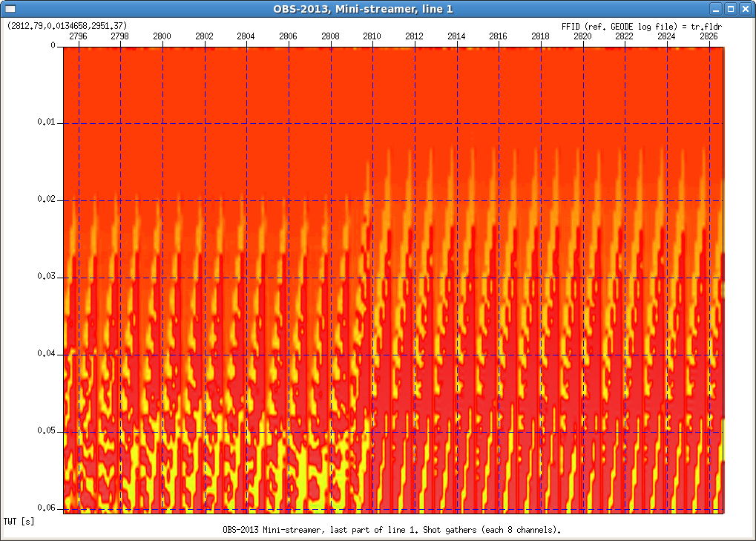
Task: Close the OBS-2013 Mini-streamer window
Action: click(x=746, y=9)
